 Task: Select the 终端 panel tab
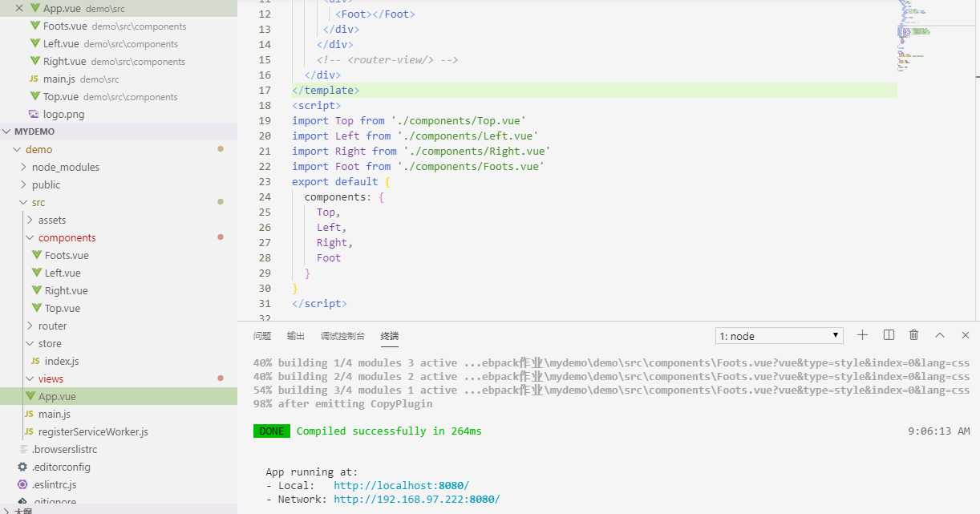coord(390,336)
